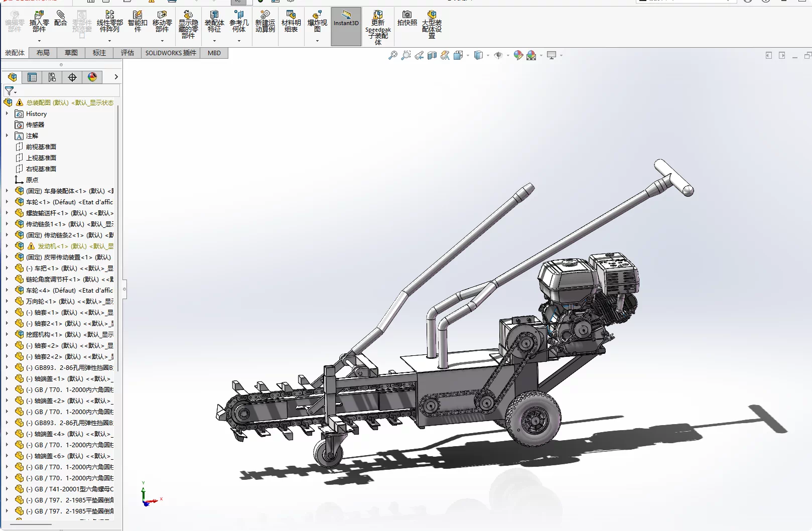812x531 pixels.
Task: Click Zoom to Area magnifier icon
Action: pos(406,55)
